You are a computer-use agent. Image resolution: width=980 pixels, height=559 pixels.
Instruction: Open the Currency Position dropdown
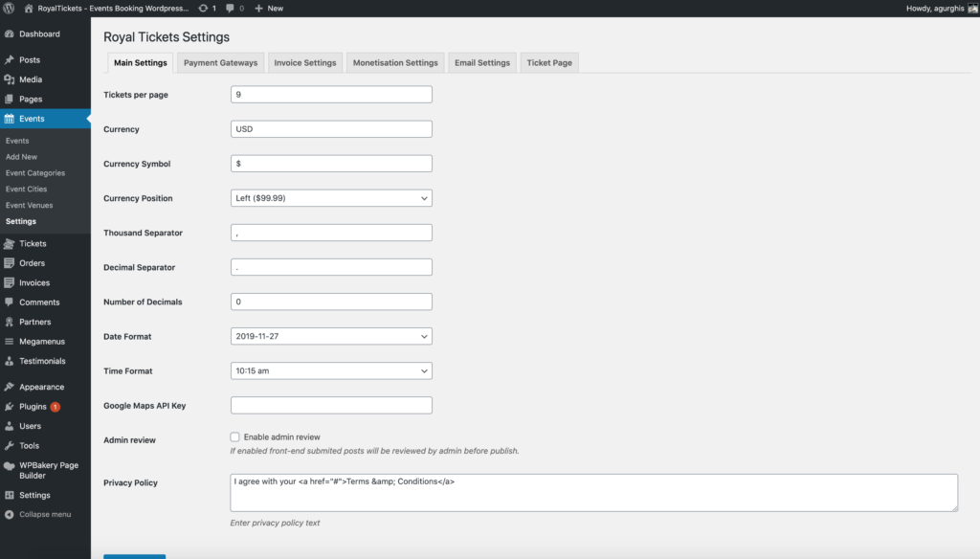(331, 198)
